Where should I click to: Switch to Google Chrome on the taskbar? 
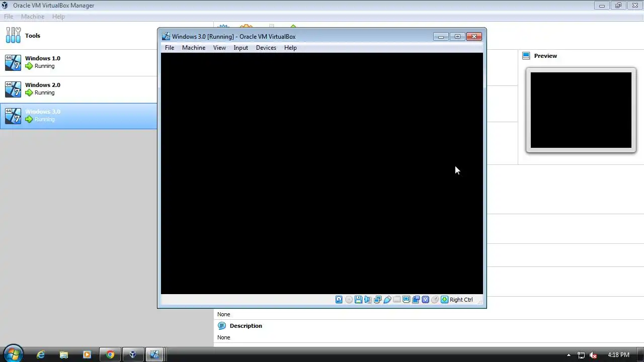pyautogui.click(x=110, y=354)
